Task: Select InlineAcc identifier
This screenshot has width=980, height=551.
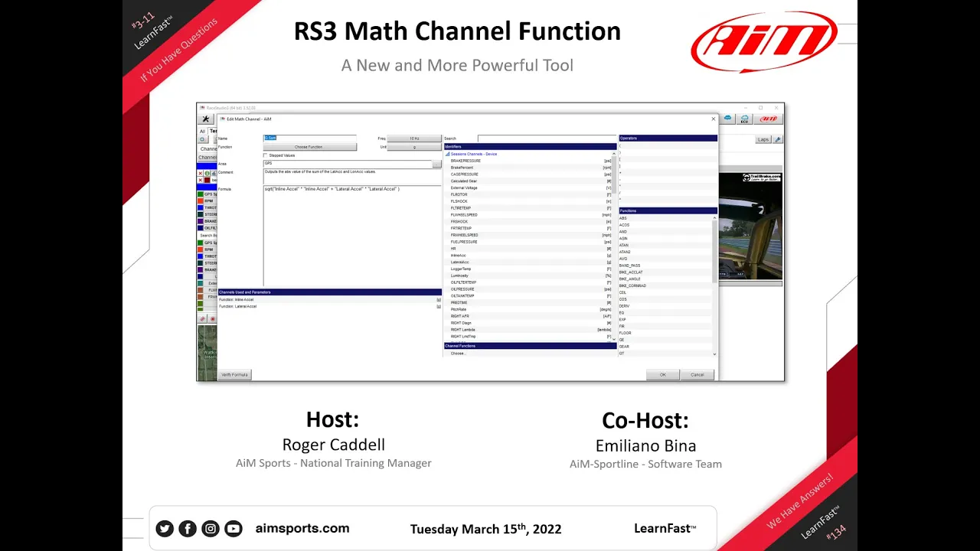Action: click(530, 256)
